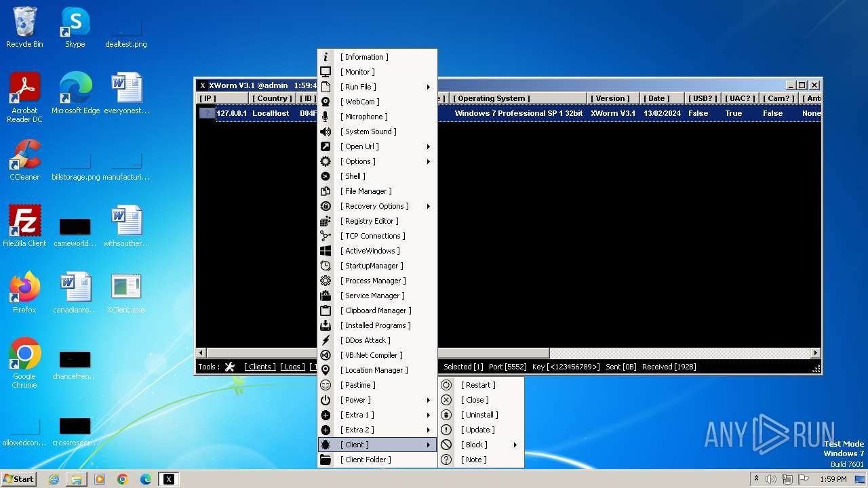Click the horizontal scrollbar thumb in XWorm
The height and width of the screenshot is (488, 868).
click(x=378, y=353)
